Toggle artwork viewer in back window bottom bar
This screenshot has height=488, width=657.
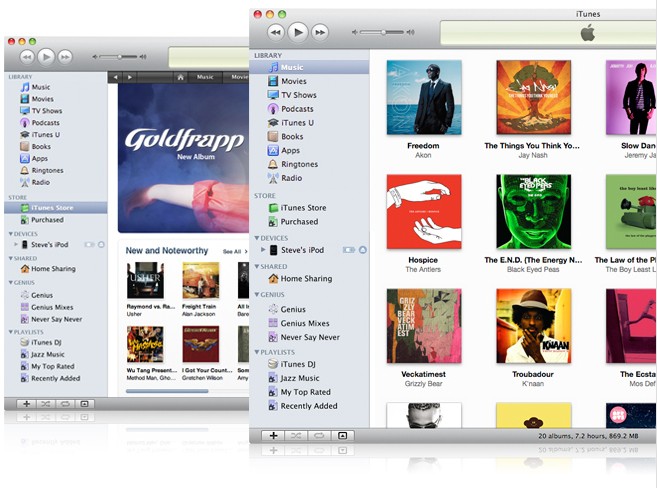[84, 404]
